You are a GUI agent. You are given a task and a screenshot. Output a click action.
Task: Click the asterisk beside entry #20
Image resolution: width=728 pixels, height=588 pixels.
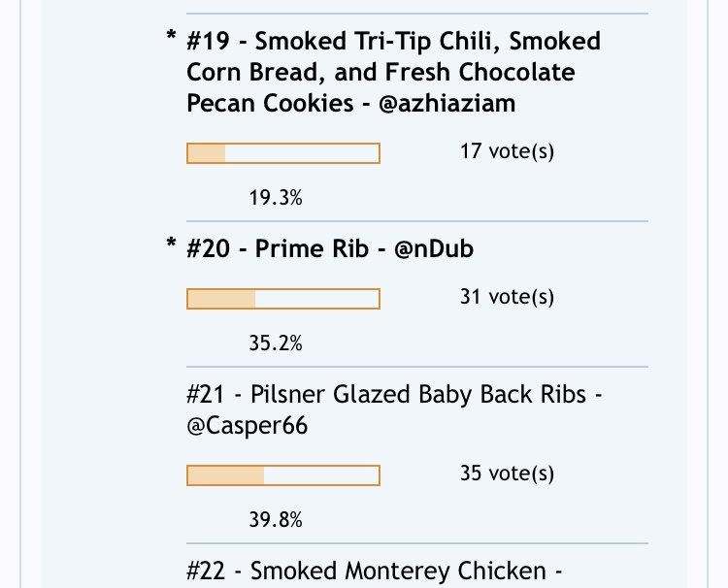[171, 244]
